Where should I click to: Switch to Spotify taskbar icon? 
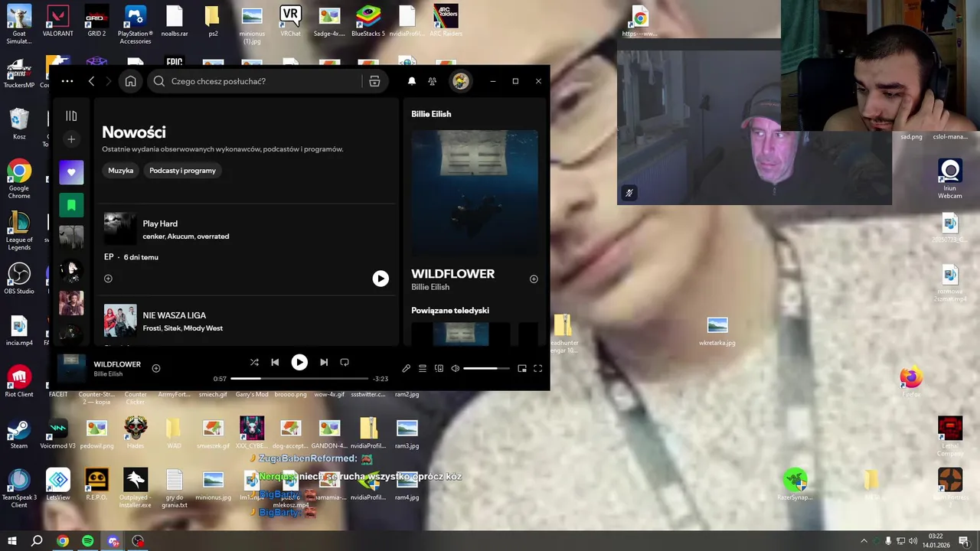88,541
